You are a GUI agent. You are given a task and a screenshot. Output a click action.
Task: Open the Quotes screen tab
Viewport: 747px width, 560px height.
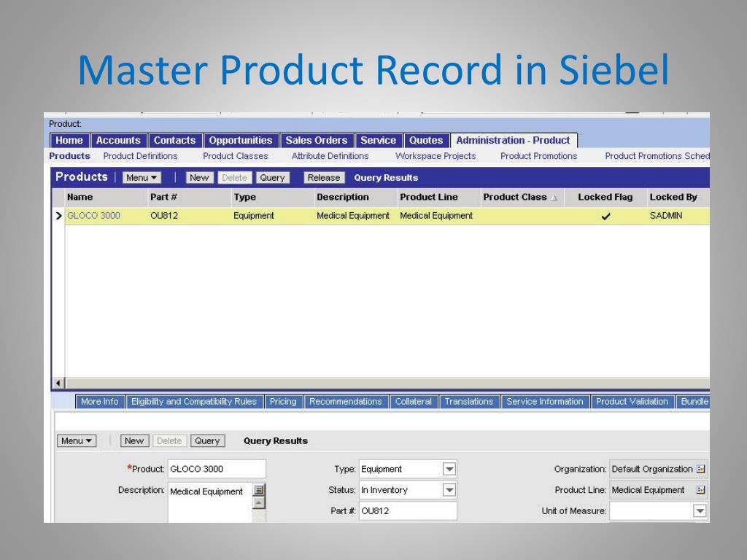[426, 141]
